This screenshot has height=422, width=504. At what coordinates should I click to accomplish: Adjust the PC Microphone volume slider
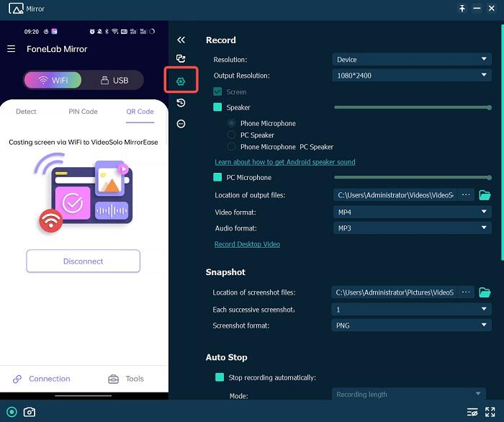[x=413, y=177]
